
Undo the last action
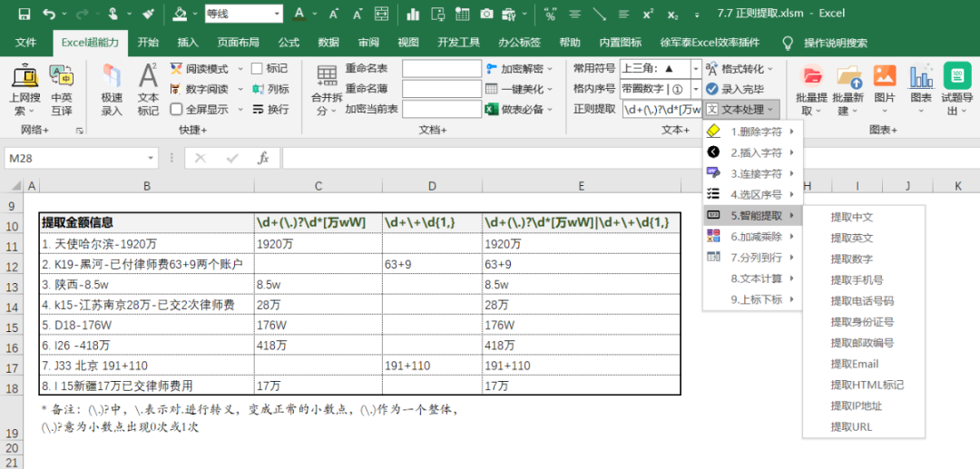point(50,13)
